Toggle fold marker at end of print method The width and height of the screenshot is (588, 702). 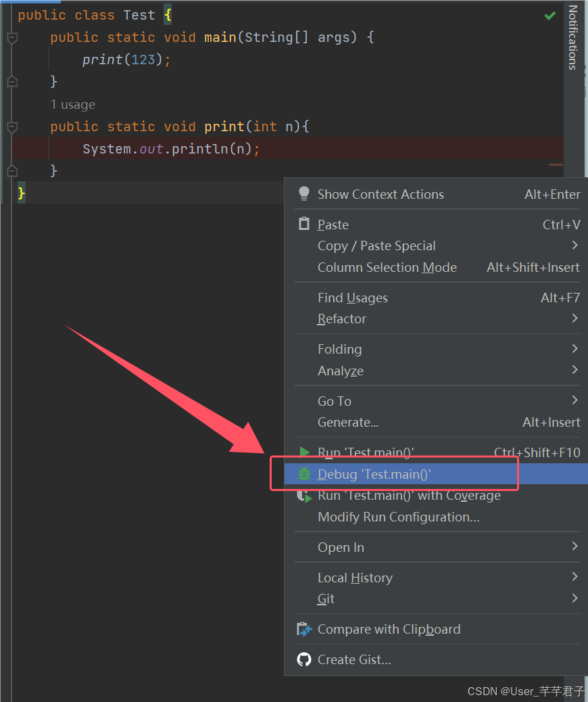click(13, 170)
